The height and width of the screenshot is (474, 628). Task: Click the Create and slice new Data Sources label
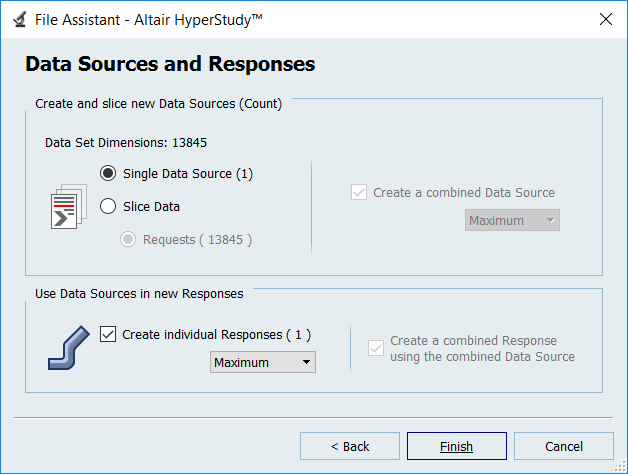click(x=158, y=103)
